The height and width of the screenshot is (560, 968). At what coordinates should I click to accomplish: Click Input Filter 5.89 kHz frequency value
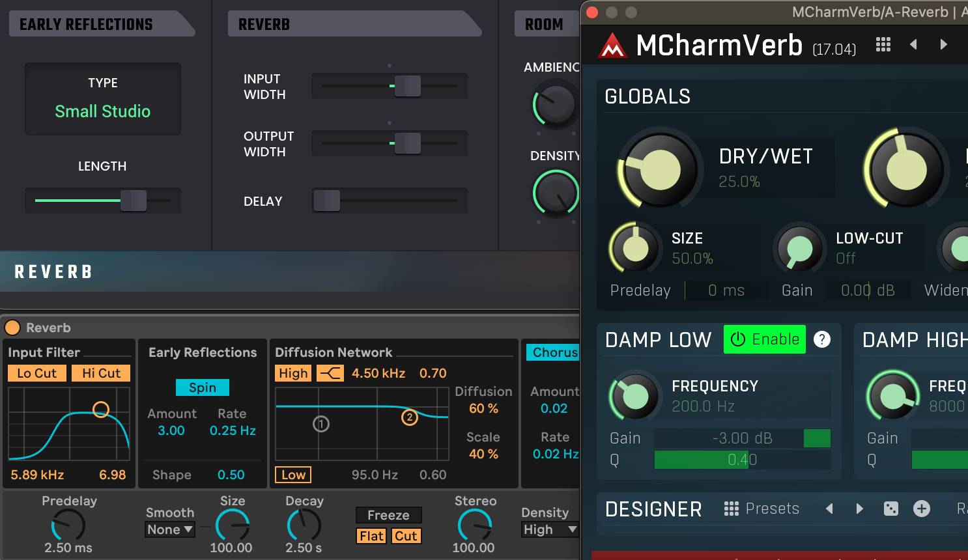tap(37, 475)
